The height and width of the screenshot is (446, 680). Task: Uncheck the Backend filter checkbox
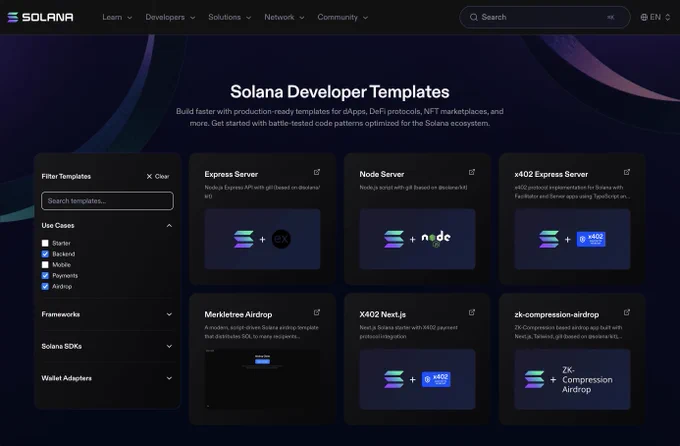pyautogui.click(x=45, y=254)
